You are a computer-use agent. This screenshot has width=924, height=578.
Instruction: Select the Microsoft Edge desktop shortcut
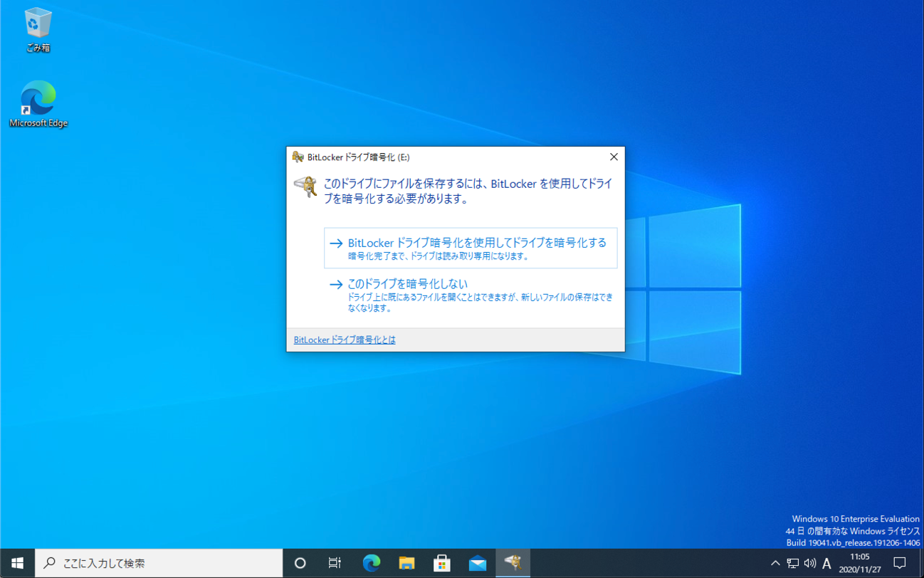[38, 104]
